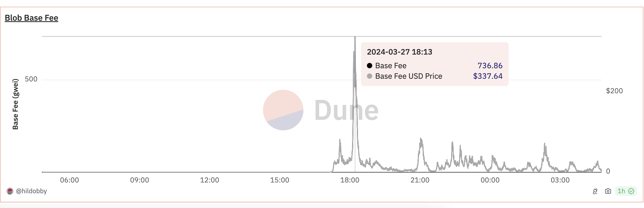This screenshot has width=644, height=208.
Task: Click the Base Fee (gwei) axis title
Action: (x=15, y=104)
